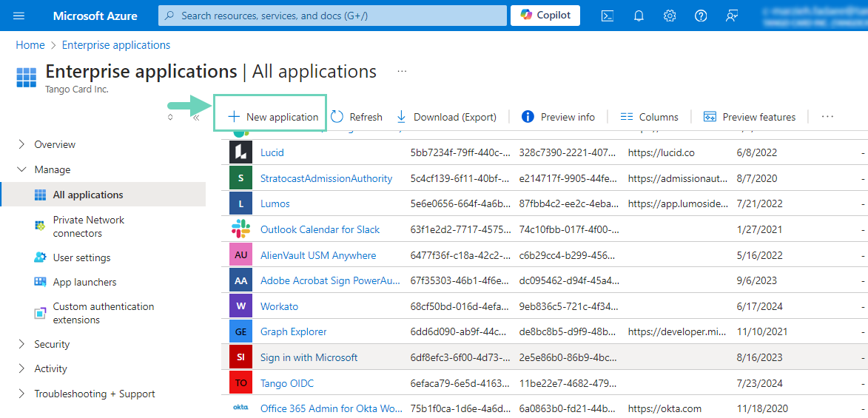Open the Lumos application

275,203
